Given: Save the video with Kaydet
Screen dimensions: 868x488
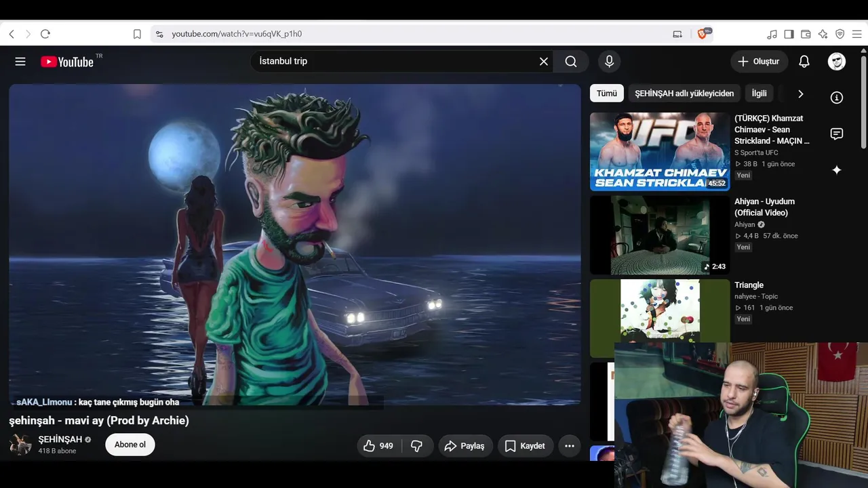Looking at the screenshot, I should point(526,446).
